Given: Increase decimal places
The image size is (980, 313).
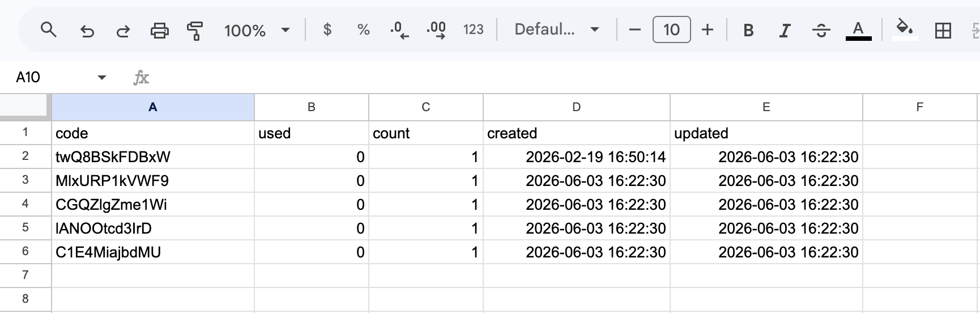Looking at the screenshot, I should (436, 30).
